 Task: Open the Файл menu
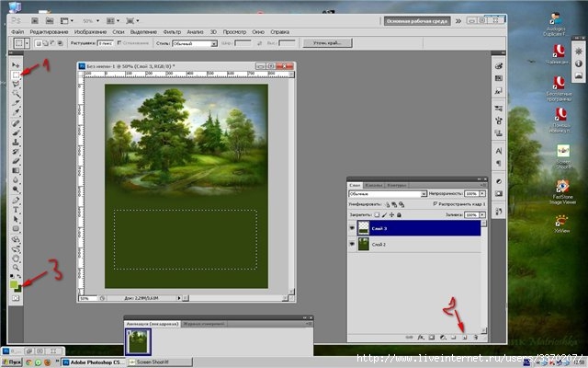pos(17,32)
